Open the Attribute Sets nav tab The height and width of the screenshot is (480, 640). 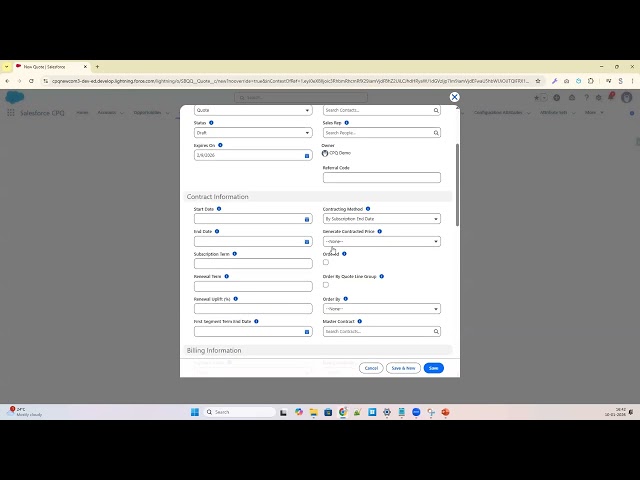pos(553,112)
